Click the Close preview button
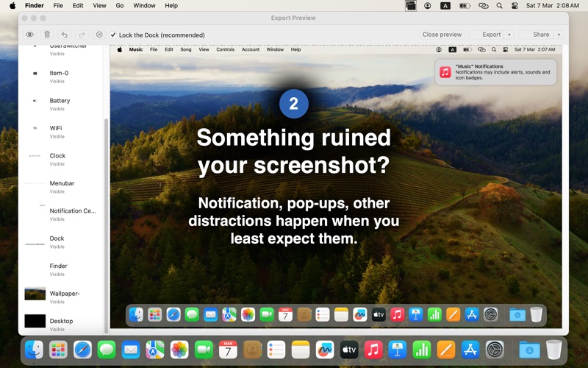Screen dimensions: 588x368 click(x=442, y=35)
